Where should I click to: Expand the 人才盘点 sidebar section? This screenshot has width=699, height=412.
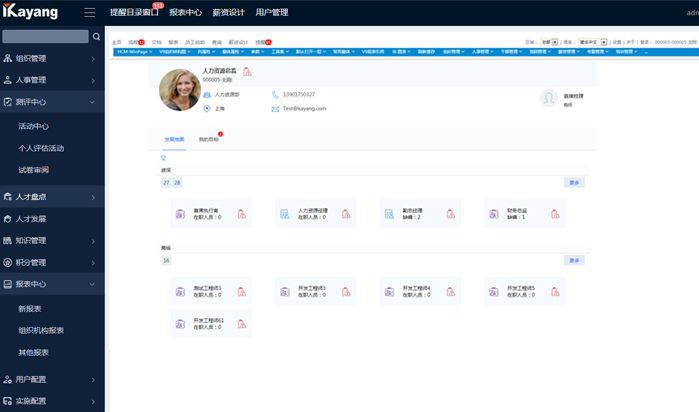(x=92, y=197)
